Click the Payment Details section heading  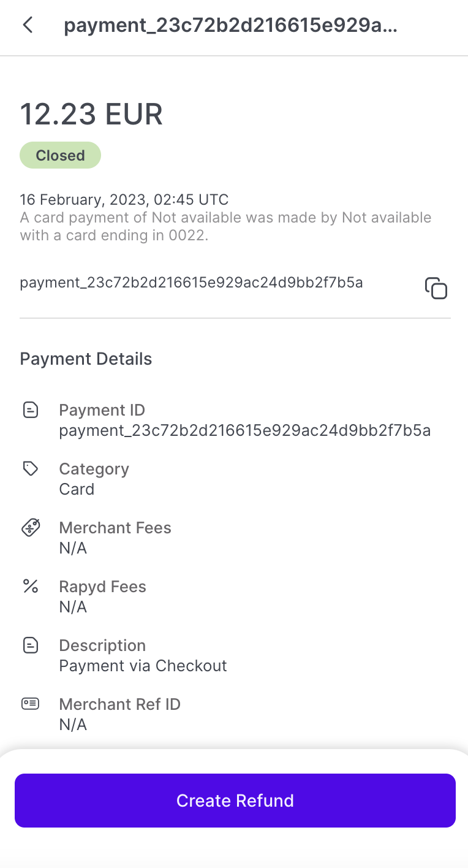(x=86, y=359)
